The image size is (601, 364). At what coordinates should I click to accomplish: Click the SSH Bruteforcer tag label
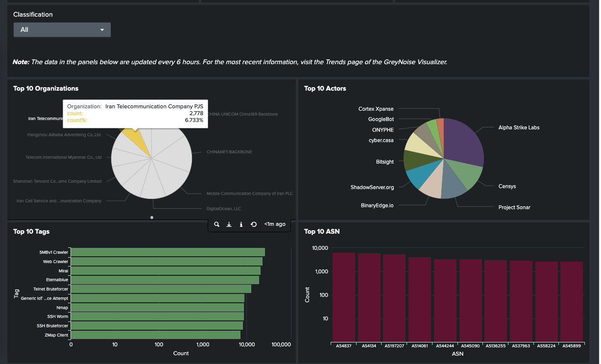pyautogui.click(x=52, y=326)
